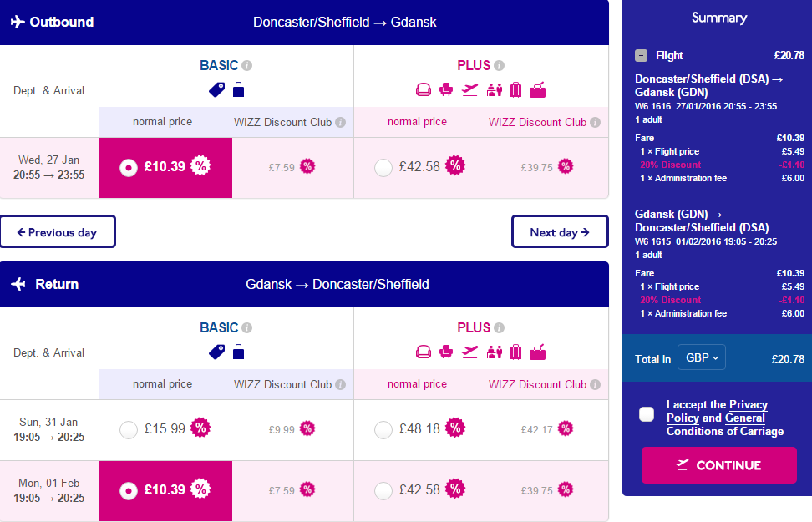Go to the Previous day
This screenshot has width=812, height=522.
(58, 232)
